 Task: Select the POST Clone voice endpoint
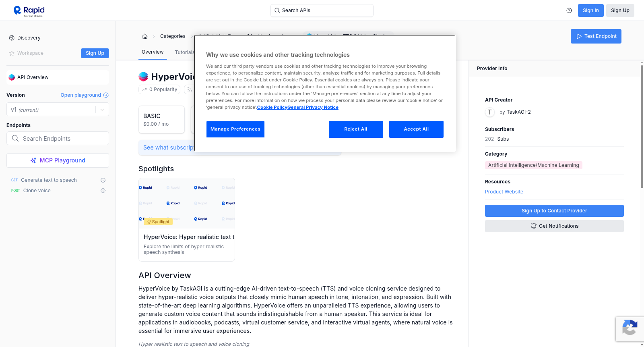(58, 191)
